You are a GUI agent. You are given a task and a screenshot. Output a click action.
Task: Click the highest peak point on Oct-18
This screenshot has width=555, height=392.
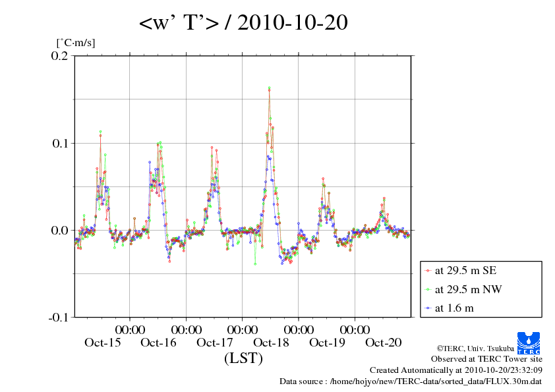270,88
